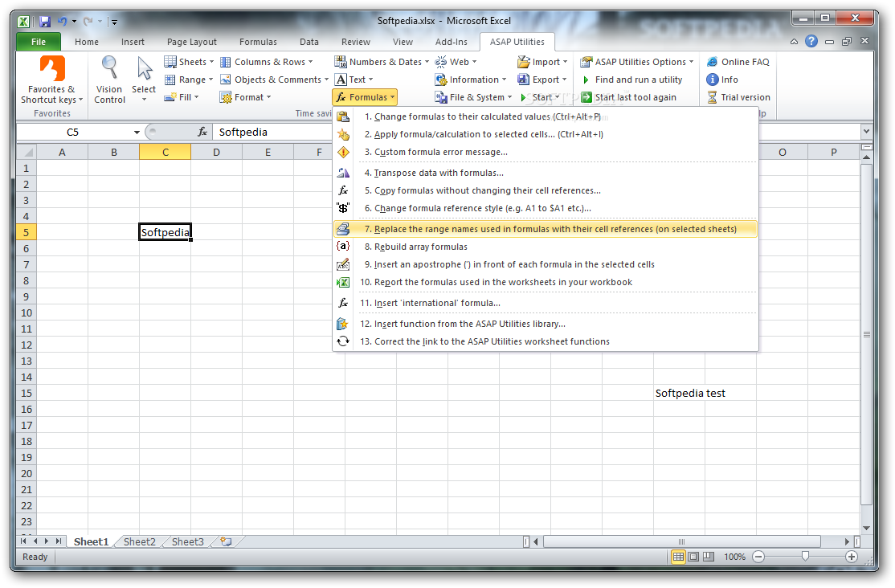Open the Format dropdown

point(245,97)
